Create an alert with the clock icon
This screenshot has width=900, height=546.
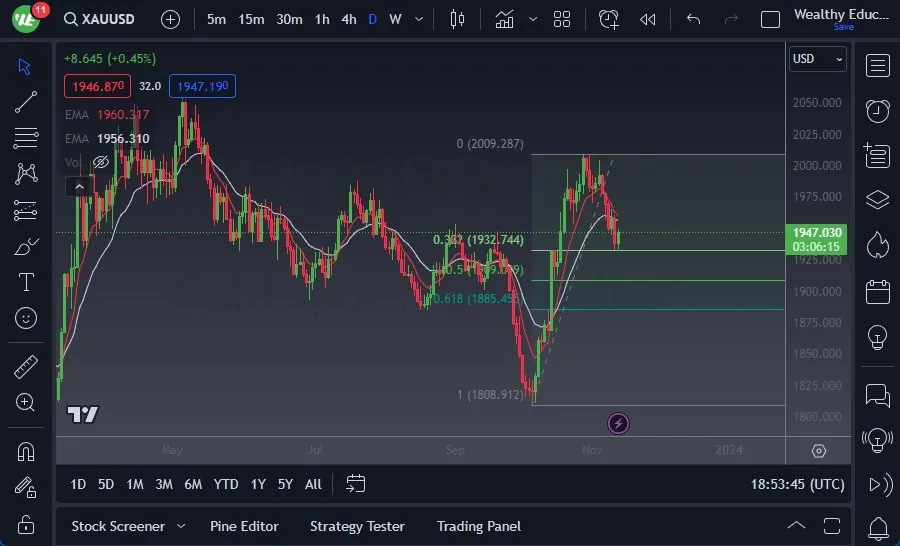pos(608,19)
